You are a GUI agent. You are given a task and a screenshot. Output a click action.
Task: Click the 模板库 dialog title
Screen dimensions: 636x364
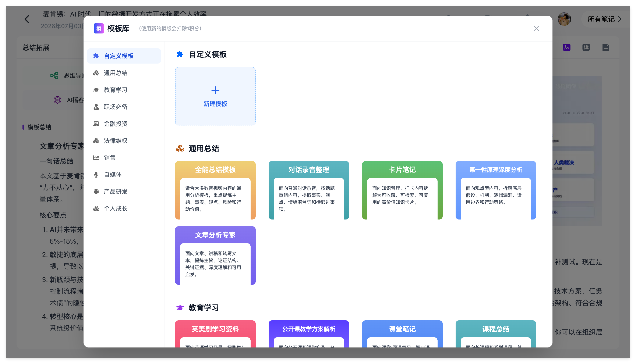click(x=118, y=29)
